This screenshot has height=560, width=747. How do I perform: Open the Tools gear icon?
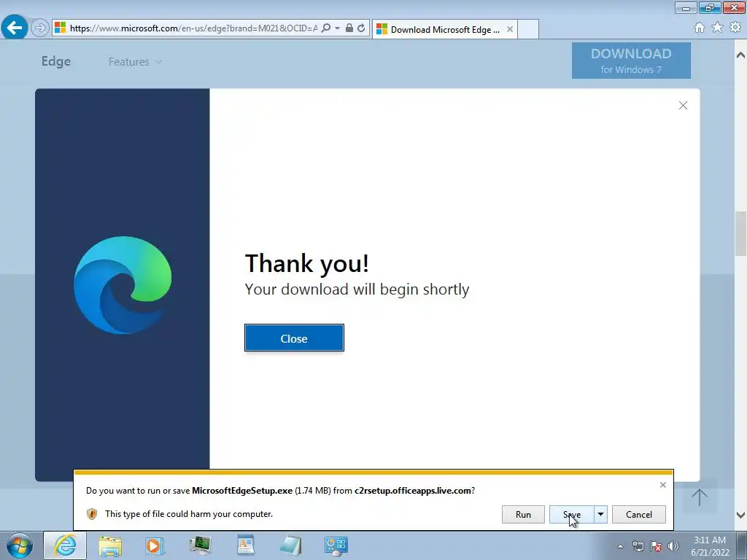[x=735, y=28]
